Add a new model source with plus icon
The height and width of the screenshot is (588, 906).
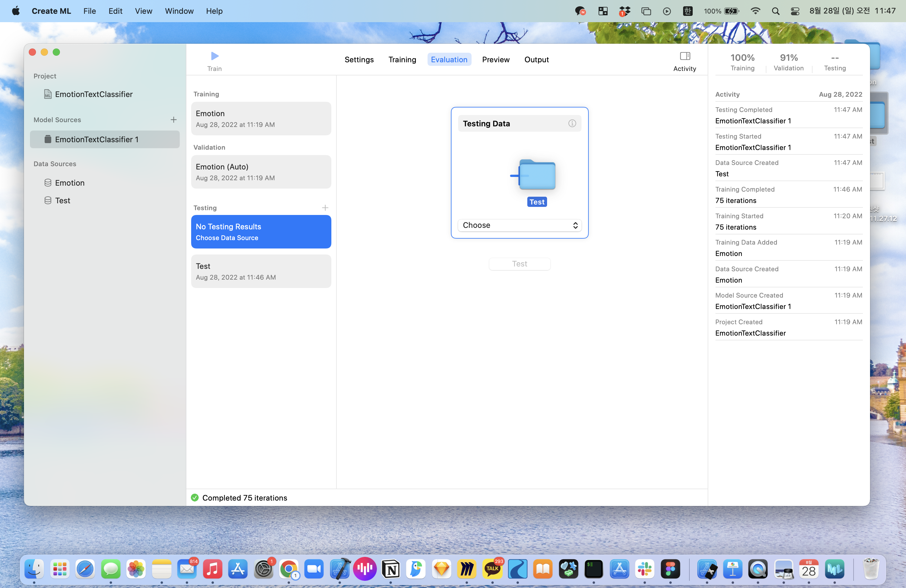tap(173, 120)
